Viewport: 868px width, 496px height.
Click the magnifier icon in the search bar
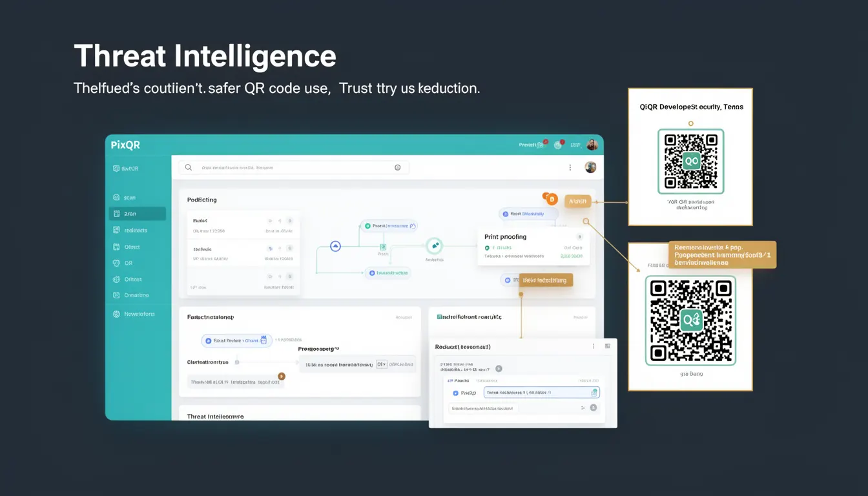189,167
